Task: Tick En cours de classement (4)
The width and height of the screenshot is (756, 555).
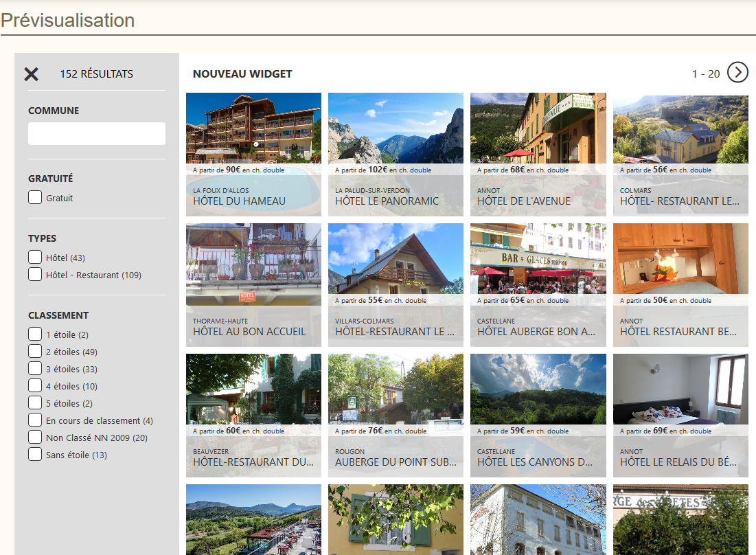Action: coord(35,420)
